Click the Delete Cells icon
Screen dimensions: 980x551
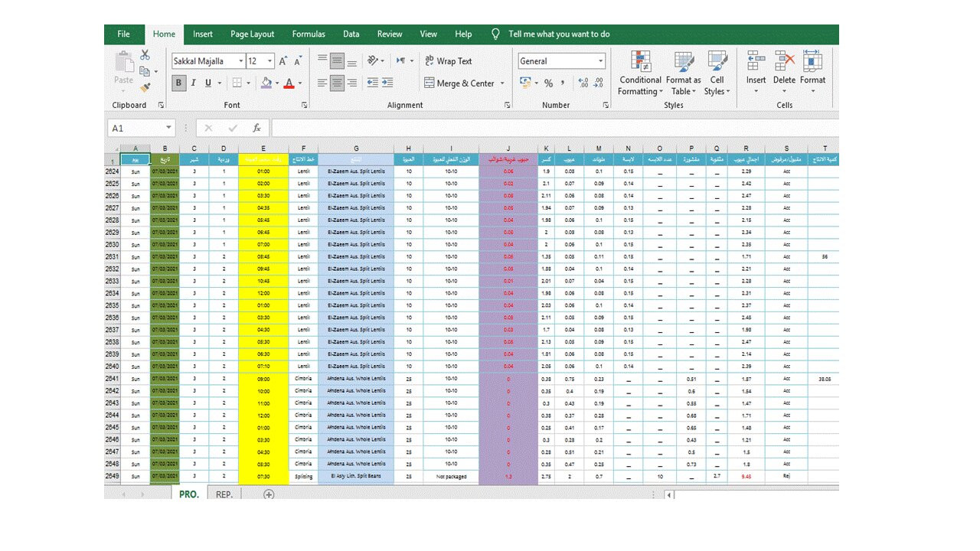784,67
